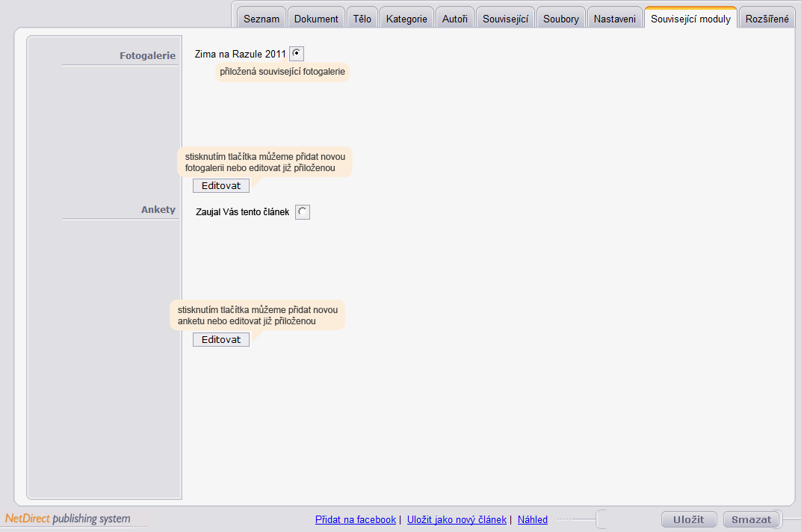Screen dimensions: 801x532
Task: Open the Seznam tab
Action: coord(262,18)
